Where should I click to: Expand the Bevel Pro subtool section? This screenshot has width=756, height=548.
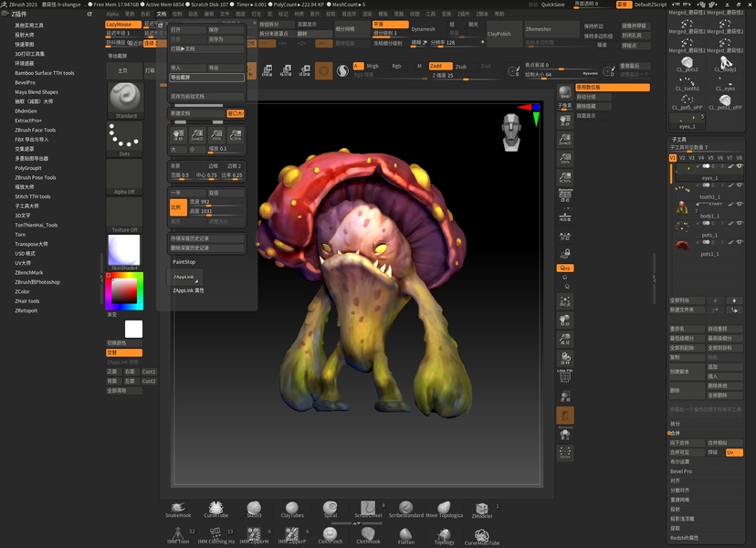(681, 471)
